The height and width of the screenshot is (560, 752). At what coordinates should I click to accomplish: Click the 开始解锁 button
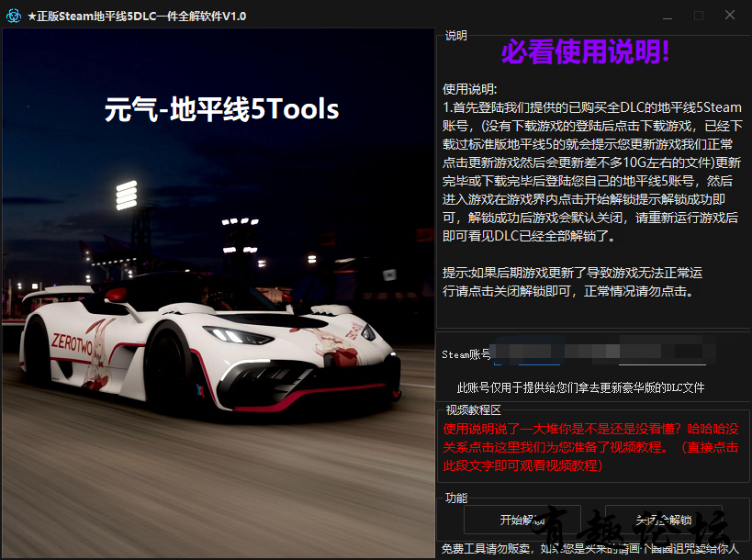tap(522, 520)
